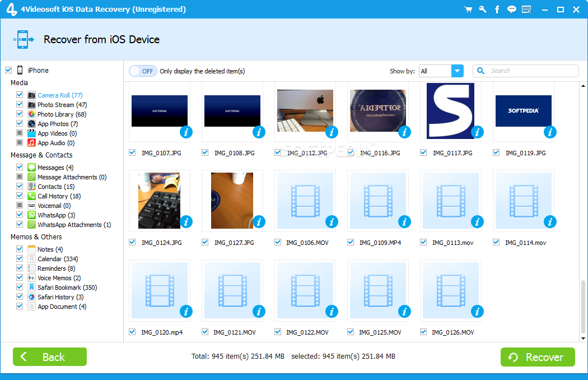Show info for IMG_0126.MOV

tap(477, 311)
